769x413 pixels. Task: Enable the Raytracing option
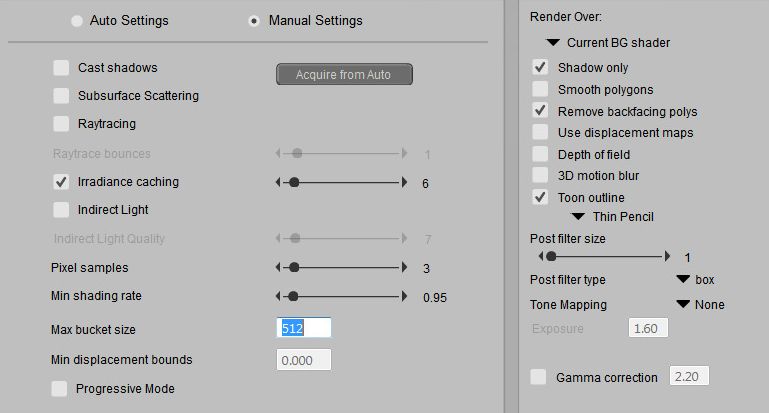[x=61, y=124]
